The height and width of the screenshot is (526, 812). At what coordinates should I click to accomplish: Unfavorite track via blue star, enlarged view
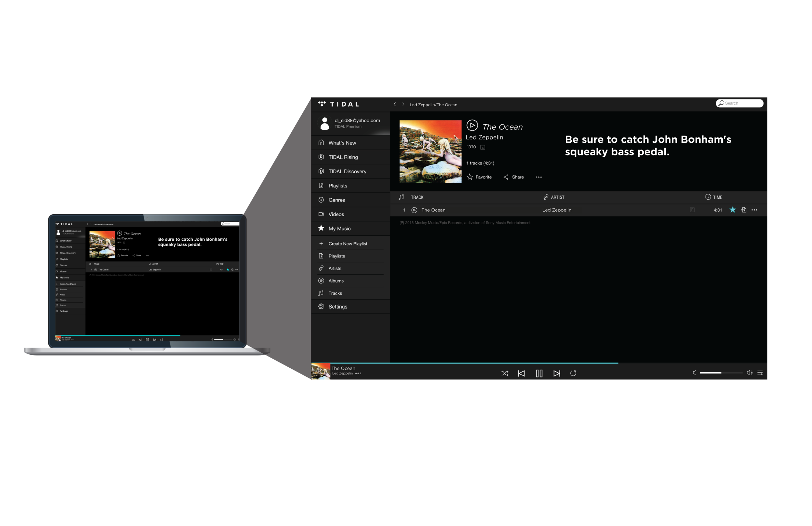pos(732,210)
